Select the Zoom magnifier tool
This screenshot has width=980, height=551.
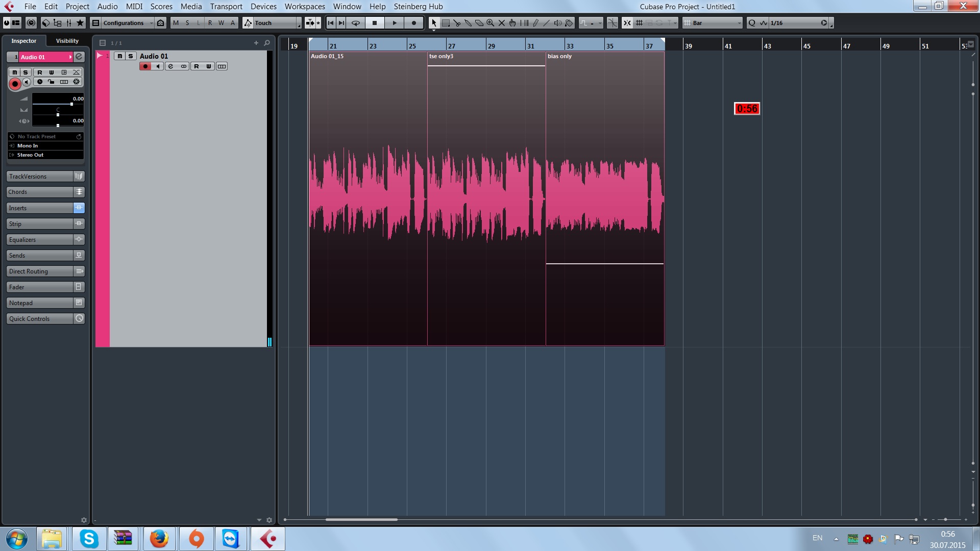pos(490,23)
